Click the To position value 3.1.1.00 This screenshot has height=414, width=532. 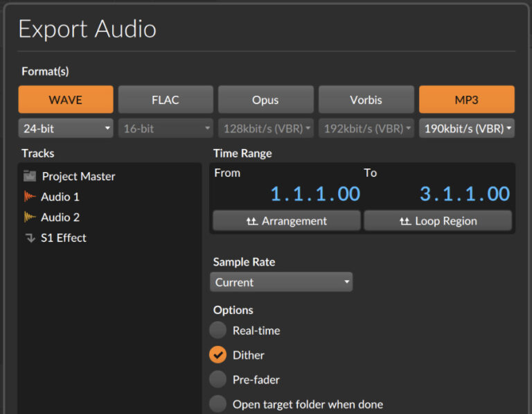tap(465, 194)
